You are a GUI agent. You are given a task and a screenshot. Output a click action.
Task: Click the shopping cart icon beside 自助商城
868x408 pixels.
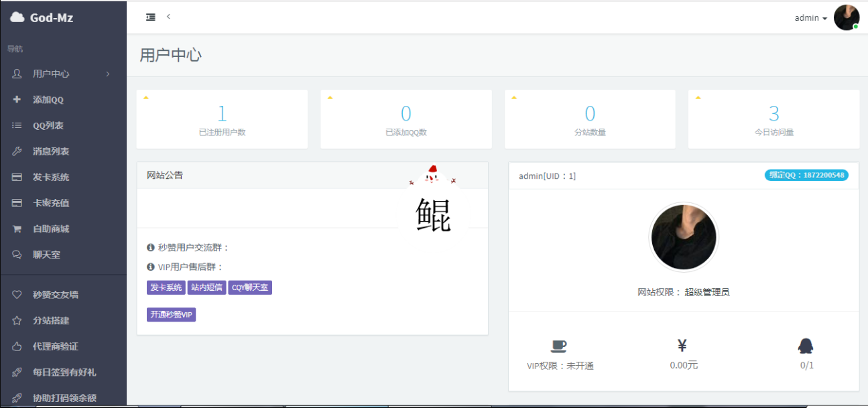pos(17,228)
